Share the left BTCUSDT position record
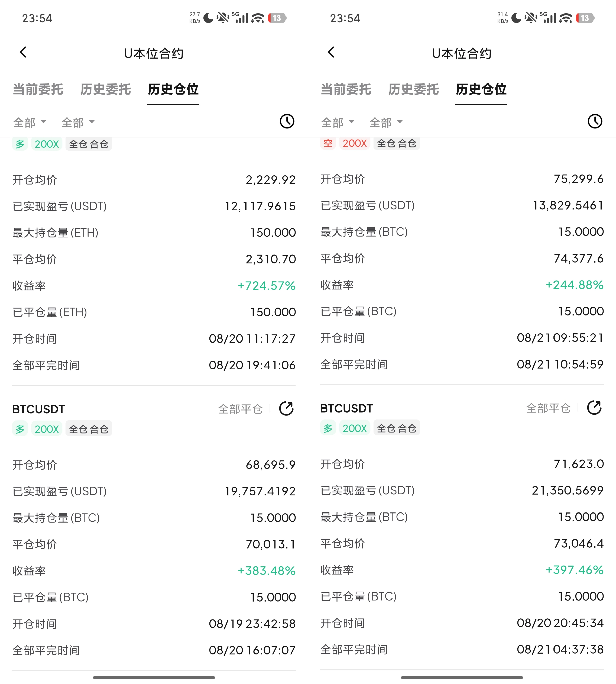The width and height of the screenshot is (616, 684). pos(286,409)
